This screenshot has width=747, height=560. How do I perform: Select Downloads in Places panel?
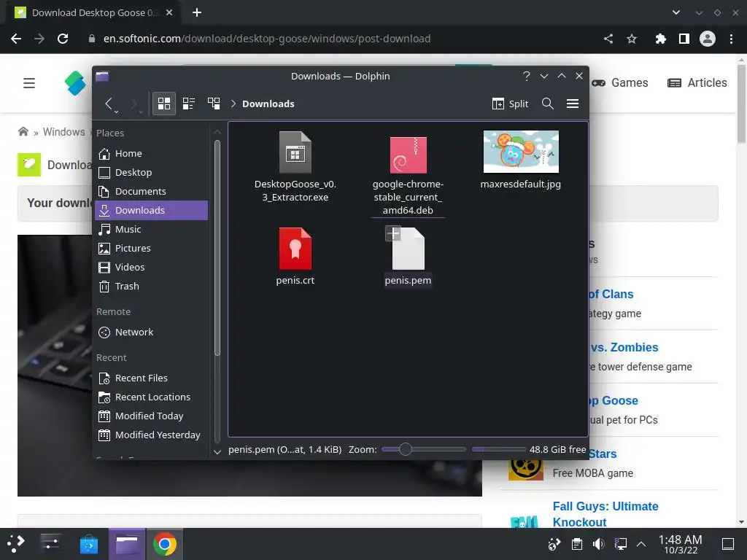tap(152, 211)
